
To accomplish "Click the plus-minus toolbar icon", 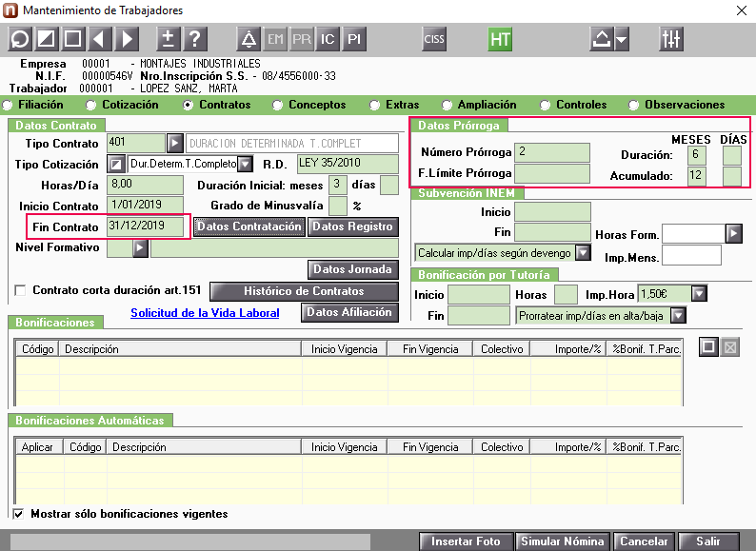I will click(x=168, y=39).
